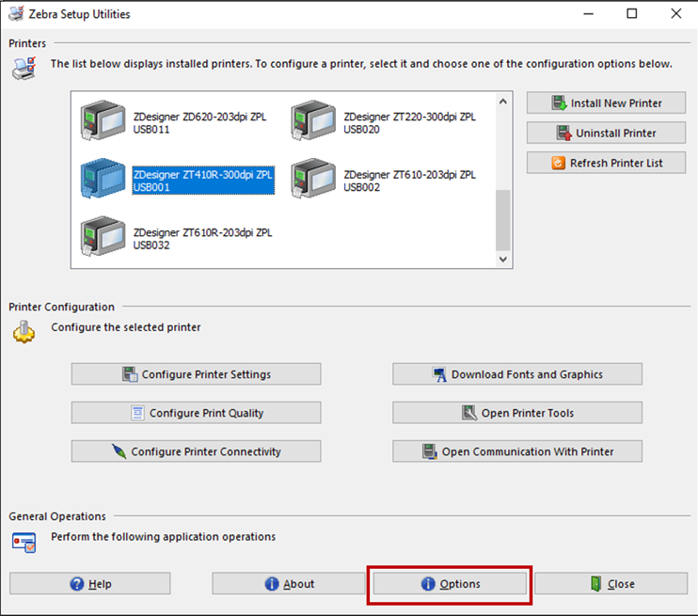Click Install New Printer button
This screenshot has height=616, width=698.
606,103
